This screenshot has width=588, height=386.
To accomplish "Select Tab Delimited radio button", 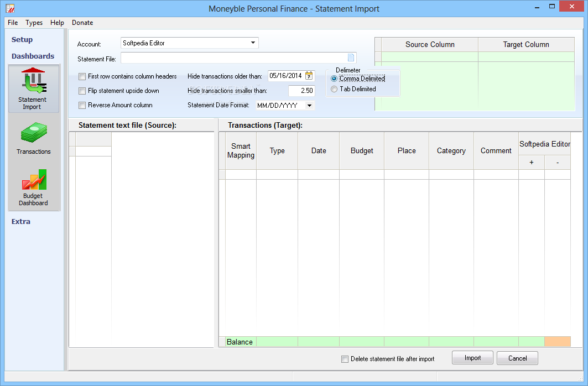I will 334,89.
